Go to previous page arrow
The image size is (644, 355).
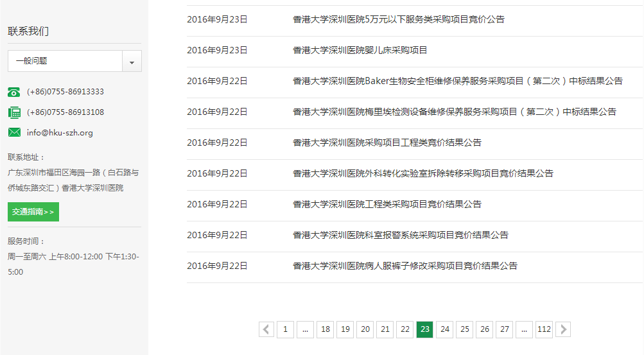pos(266,329)
